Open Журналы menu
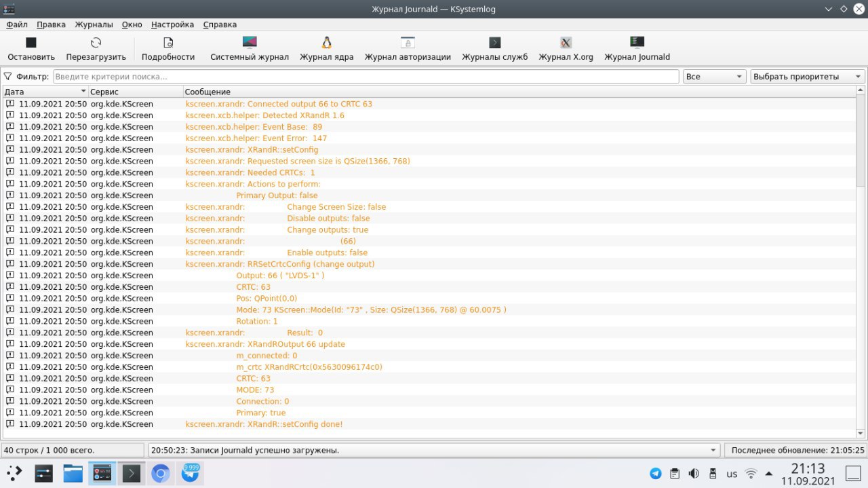The image size is (868, 488). click(x=94, y=24)
